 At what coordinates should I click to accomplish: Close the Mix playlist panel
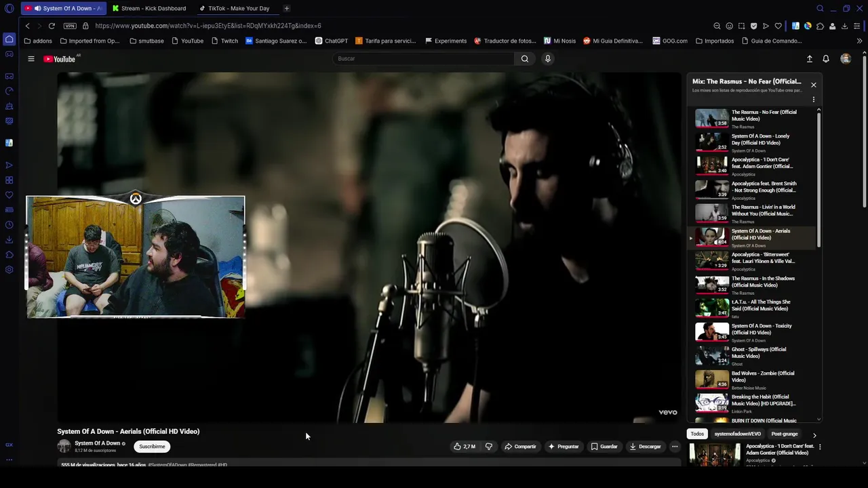(x=814, y=85)
